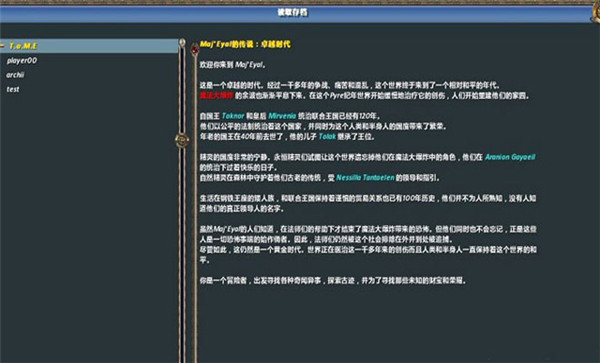The image size is (600, 363).
Task: Click the 读取存档 title bar
Action: (x=300, y=13)
